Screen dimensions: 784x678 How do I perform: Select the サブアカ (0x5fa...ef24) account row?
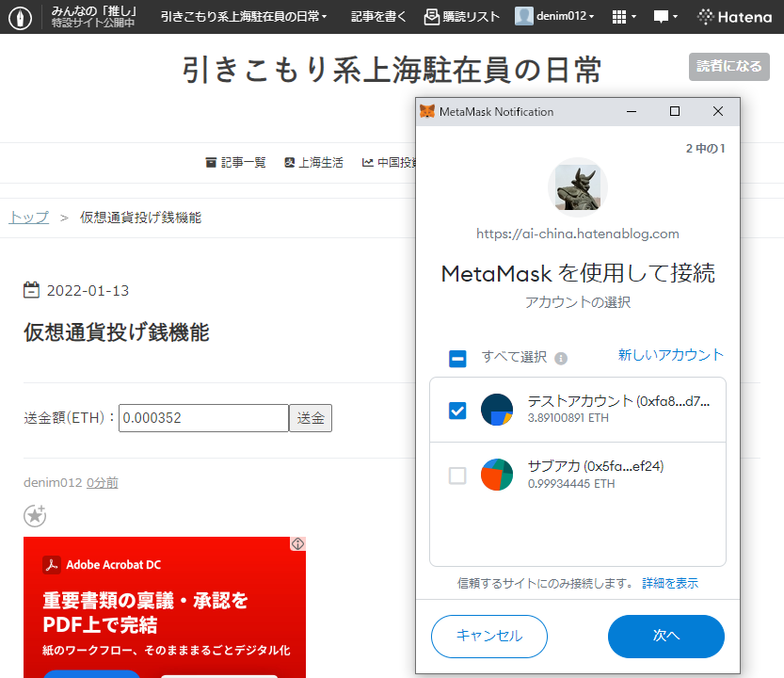pyautogui.click(x=578, y=475)
